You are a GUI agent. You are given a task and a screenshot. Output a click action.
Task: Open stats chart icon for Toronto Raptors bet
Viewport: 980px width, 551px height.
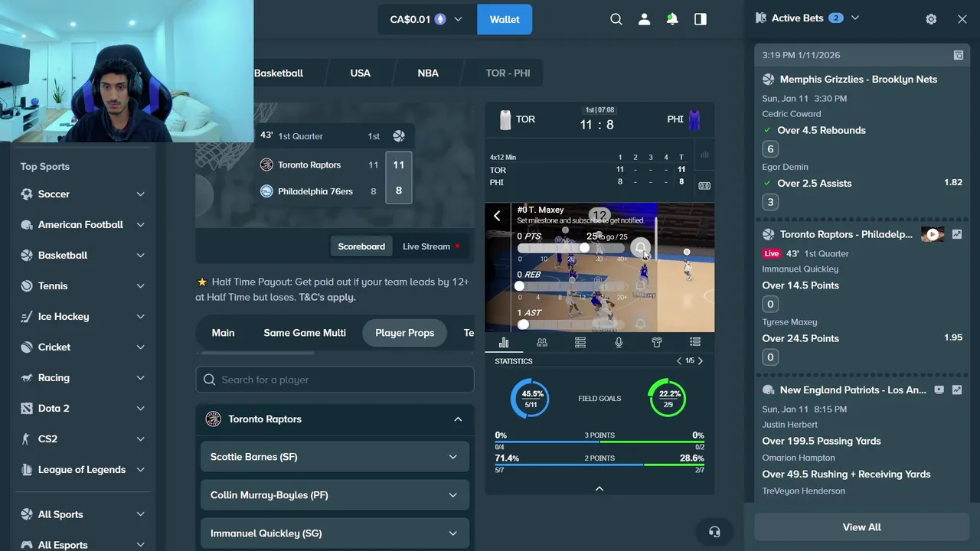click(957, 235)
